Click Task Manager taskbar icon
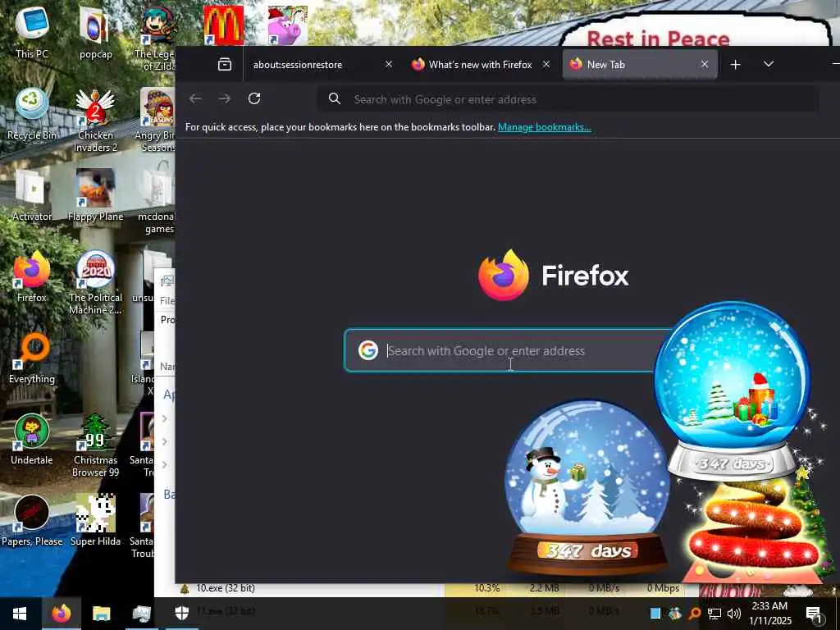This screenshot has width=840, height=630. (141, 614)
